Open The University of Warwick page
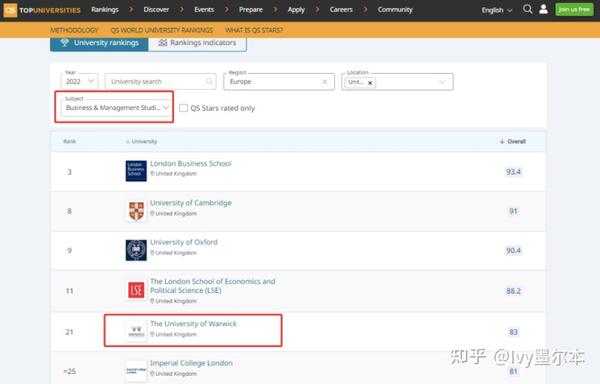The image size is (600, 384). tap(193, 324)
